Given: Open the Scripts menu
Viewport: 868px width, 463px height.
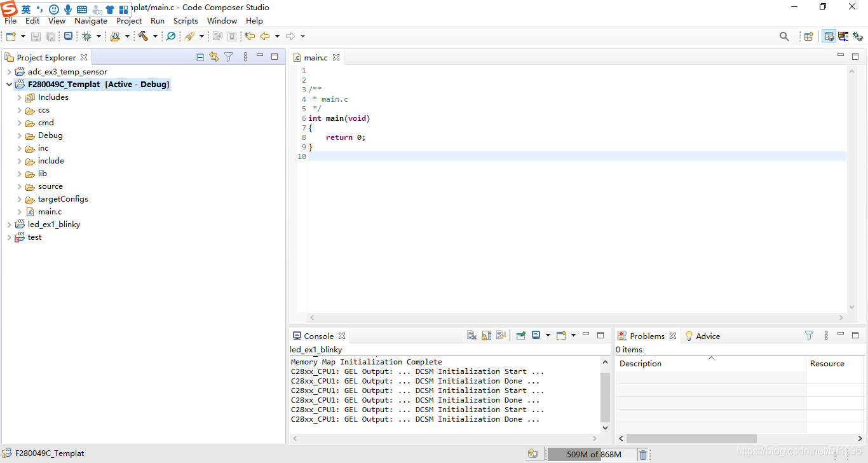Looking at the screenshot, I should click(x=186, y=20).
